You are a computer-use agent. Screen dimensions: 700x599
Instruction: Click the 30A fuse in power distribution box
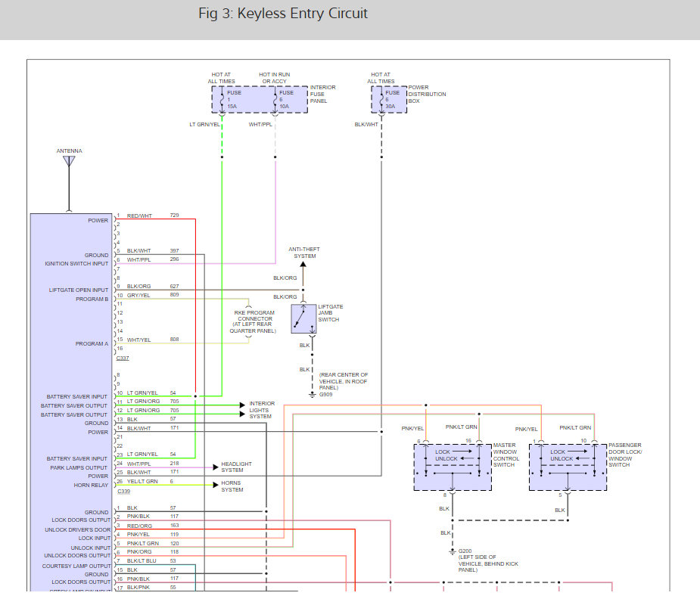(381, 100)
